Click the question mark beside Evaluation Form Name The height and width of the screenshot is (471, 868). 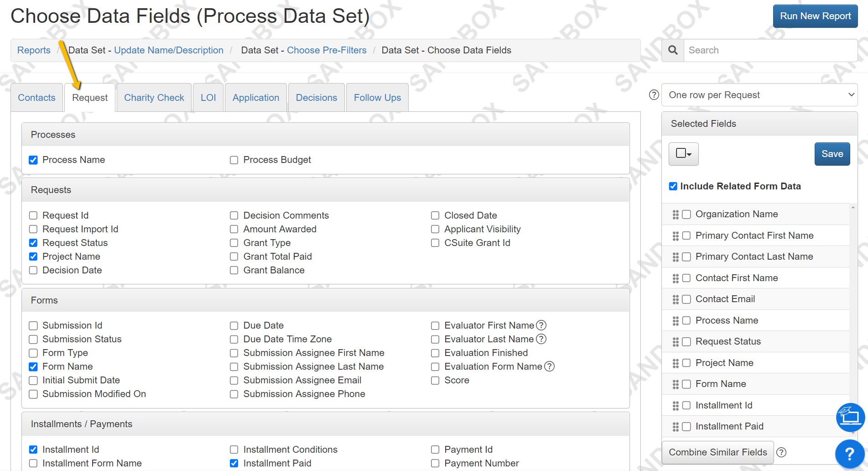pos(549,366)
